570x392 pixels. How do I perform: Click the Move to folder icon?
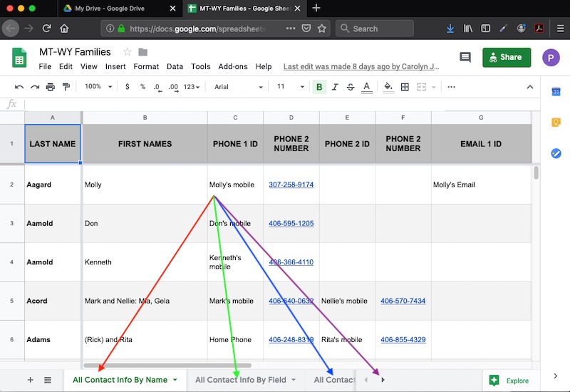coord(143,52)
